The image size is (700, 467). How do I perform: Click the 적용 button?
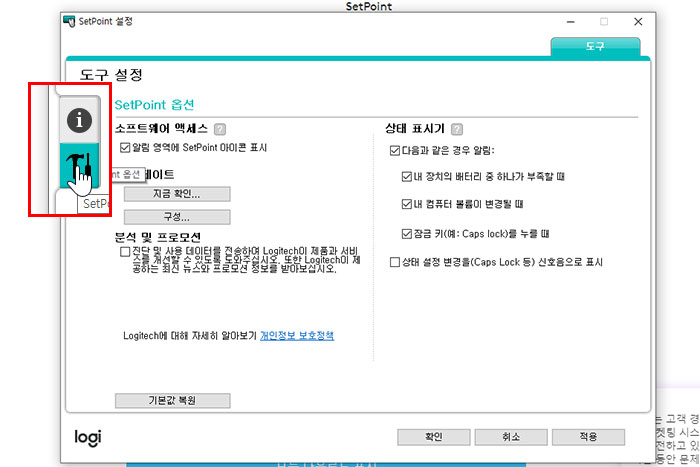pyautogui.click(x=588, y=437)
